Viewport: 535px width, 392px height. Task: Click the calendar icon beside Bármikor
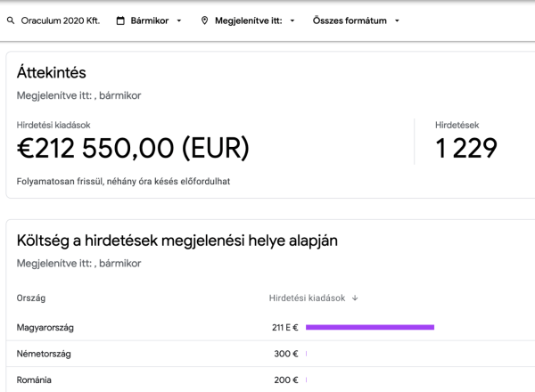(x=120, y=20)
